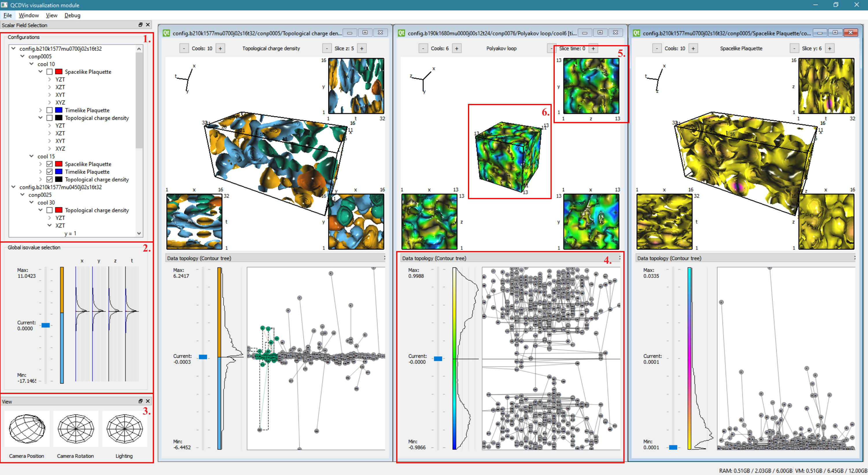The height and width of the screenshot is (475, 868).
Task: Open the Debug menu
Action: click(72, 15)
